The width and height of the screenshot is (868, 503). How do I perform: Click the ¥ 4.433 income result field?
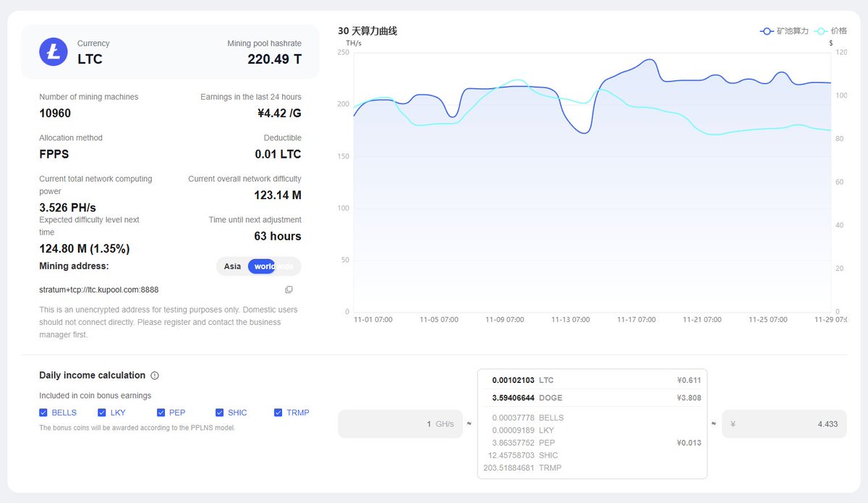coord(784,424)
